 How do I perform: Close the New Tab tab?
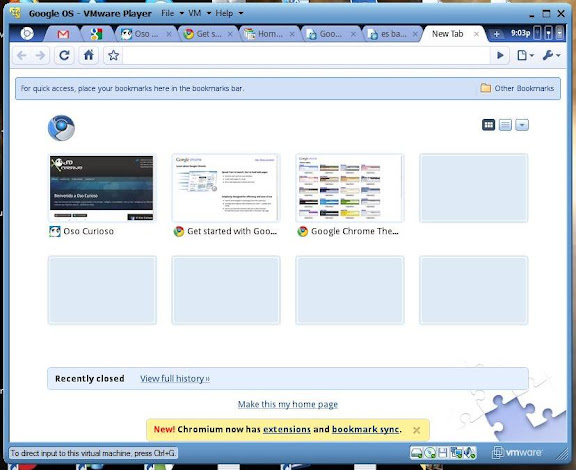pos(476,34)
